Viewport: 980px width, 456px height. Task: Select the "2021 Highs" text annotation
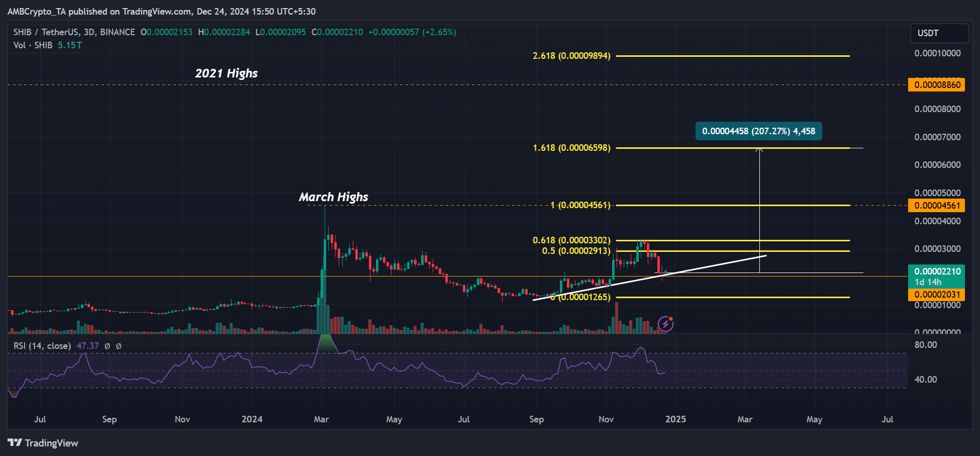point(226,73)
